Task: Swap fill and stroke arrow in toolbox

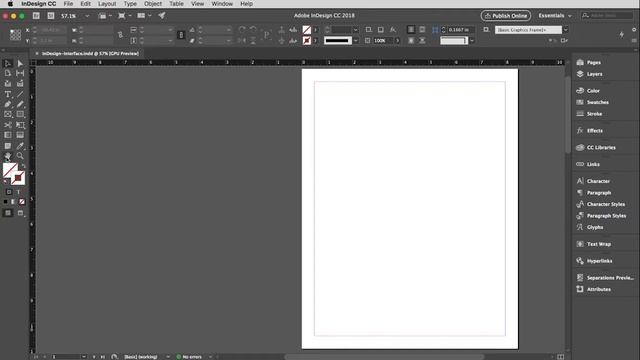Action: point(23,166)
